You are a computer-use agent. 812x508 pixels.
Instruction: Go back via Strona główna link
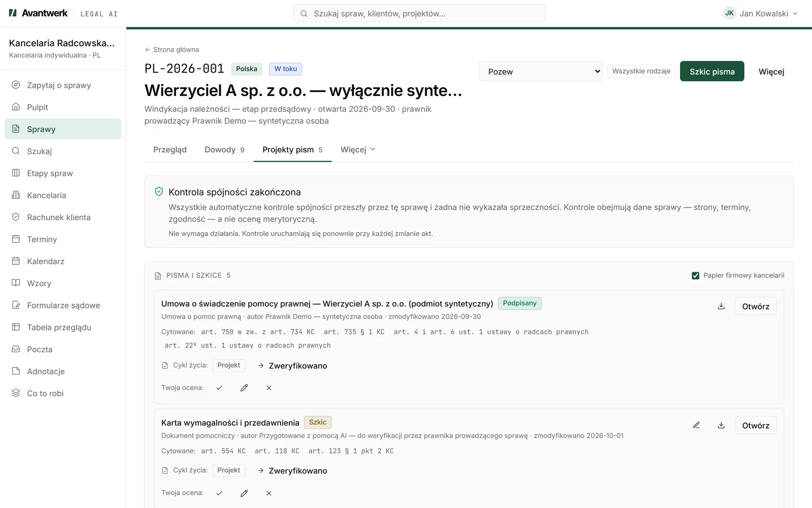[172, 49]
